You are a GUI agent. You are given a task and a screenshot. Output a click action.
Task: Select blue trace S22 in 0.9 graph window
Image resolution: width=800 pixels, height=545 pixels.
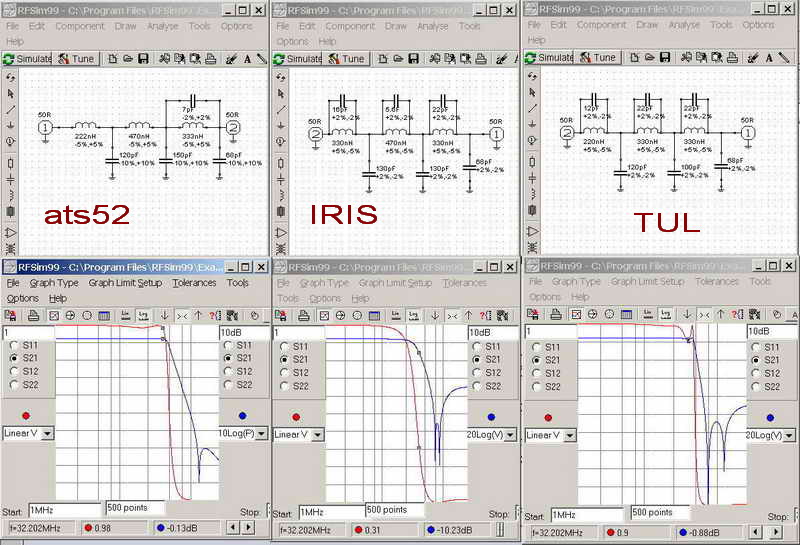click(756, 387)
